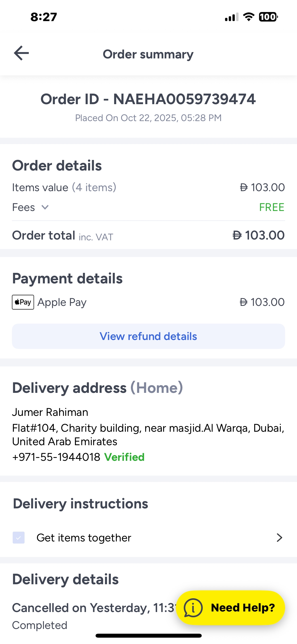
Task: Toggle the Get items together checkbox
Action: pos(19,537)
